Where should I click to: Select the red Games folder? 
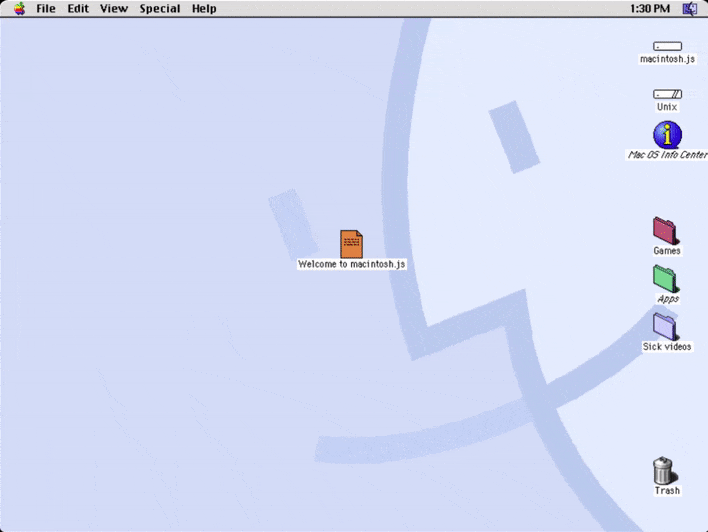point(666,230)
